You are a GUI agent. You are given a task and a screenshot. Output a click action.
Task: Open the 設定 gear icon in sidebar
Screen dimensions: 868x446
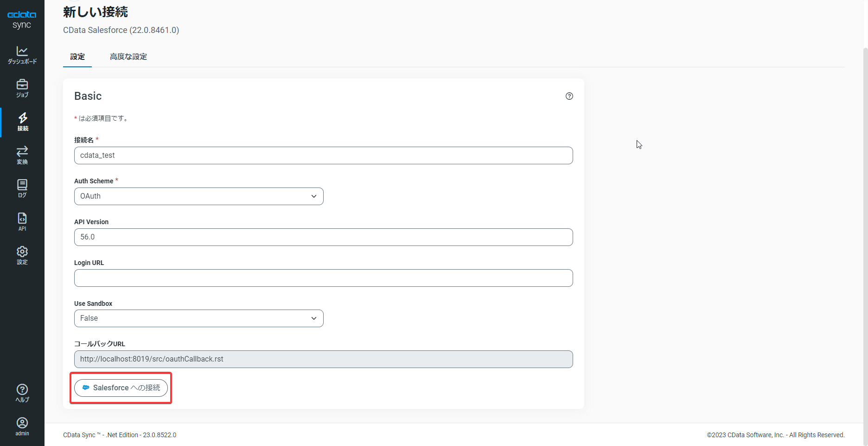pos(22,254)
